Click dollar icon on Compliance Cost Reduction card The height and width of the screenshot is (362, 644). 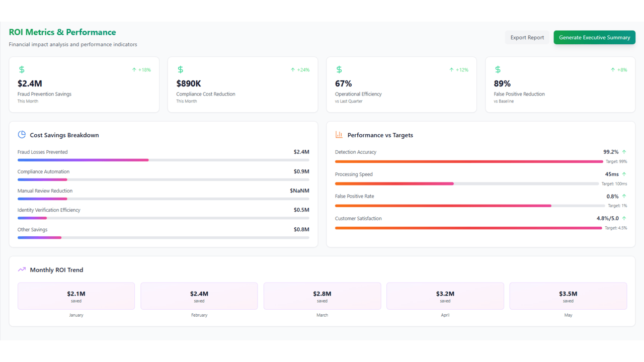pos(181,69)
